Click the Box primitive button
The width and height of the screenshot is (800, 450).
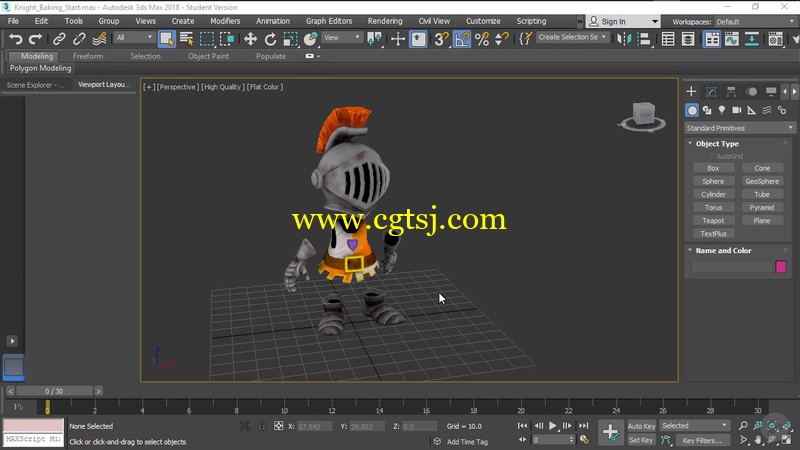click(713, 168)
